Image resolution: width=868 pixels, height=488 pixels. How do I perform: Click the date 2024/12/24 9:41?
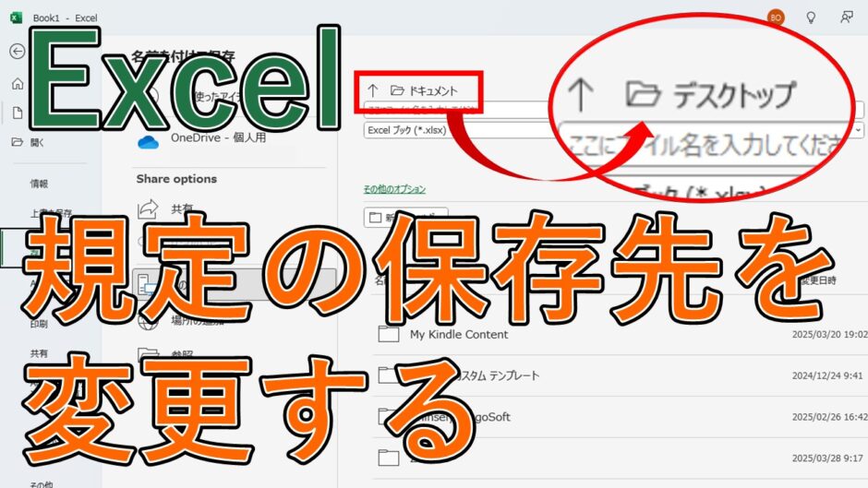(827, 375)
